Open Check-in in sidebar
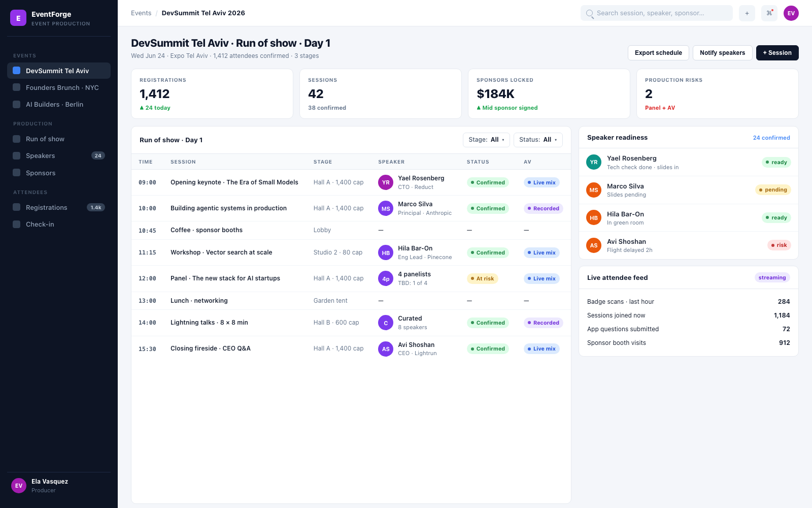 tap(59, 224)
